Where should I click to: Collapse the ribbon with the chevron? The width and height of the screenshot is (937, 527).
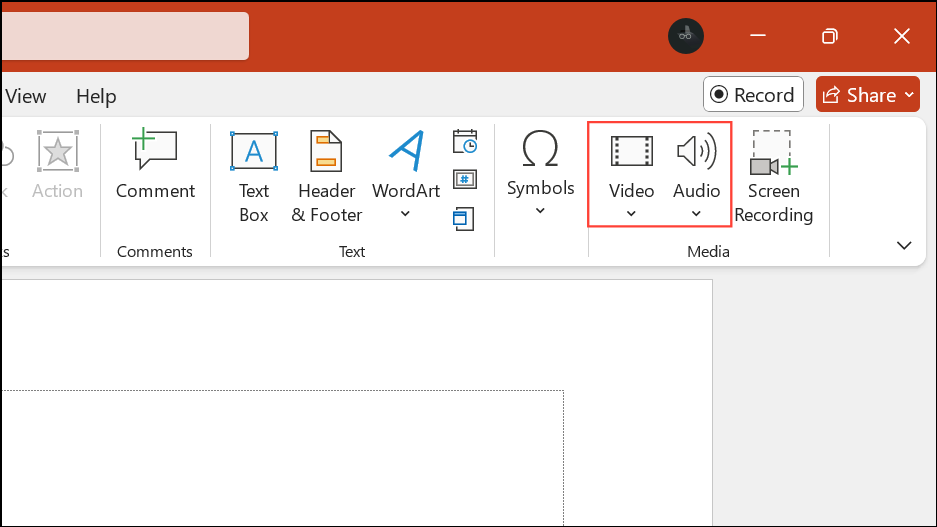pyautogui.click(x=904, y=246)
